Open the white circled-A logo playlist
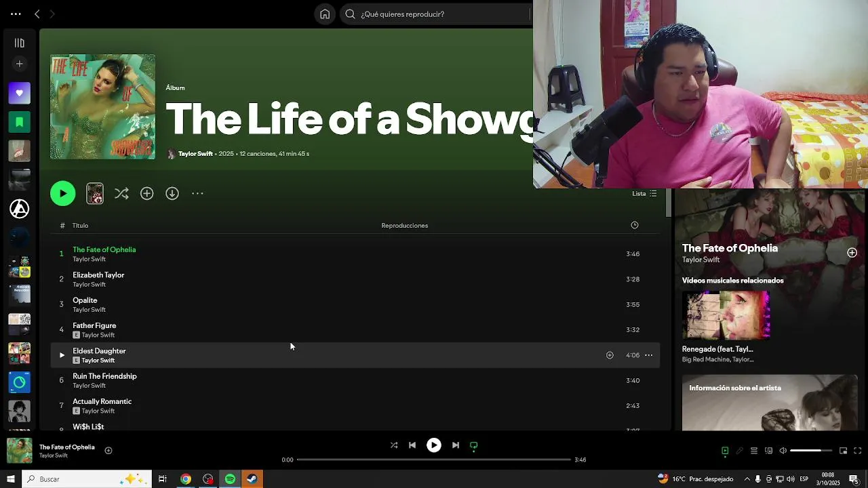Image resolution: width=868 pixels, height=488 pixels. coord(19,209)
